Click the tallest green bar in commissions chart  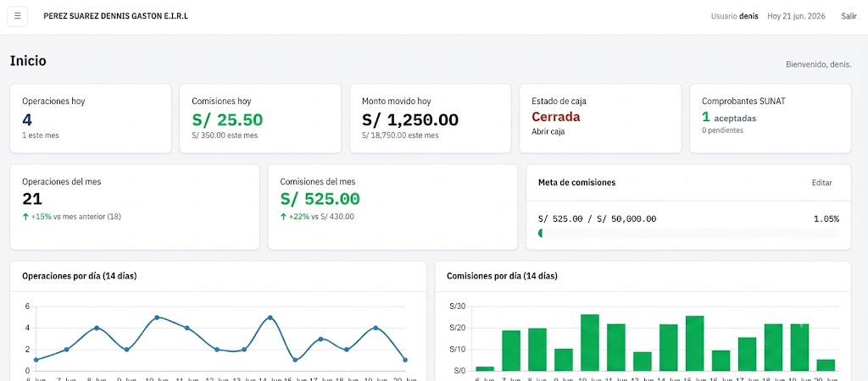coord(590,343)
